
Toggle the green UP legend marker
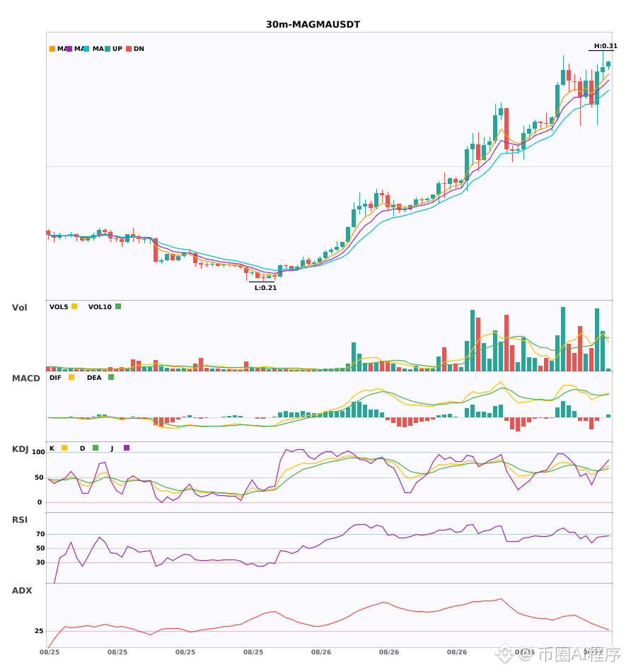point(108,49)
